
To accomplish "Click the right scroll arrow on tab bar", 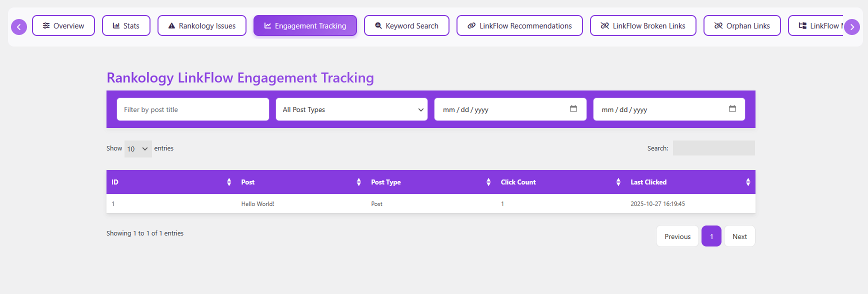I will pos(852,27).
